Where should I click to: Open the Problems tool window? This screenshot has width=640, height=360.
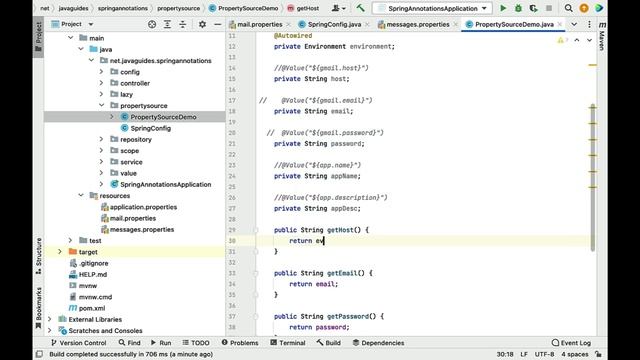(240, 343)
